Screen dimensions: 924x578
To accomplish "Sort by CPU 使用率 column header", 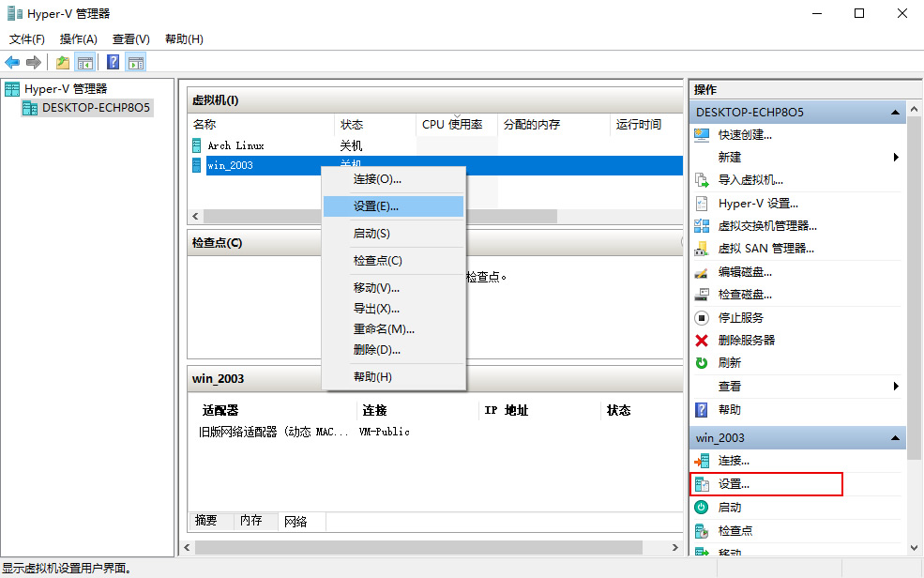I will pyautogui.click(x=457, y=124).
